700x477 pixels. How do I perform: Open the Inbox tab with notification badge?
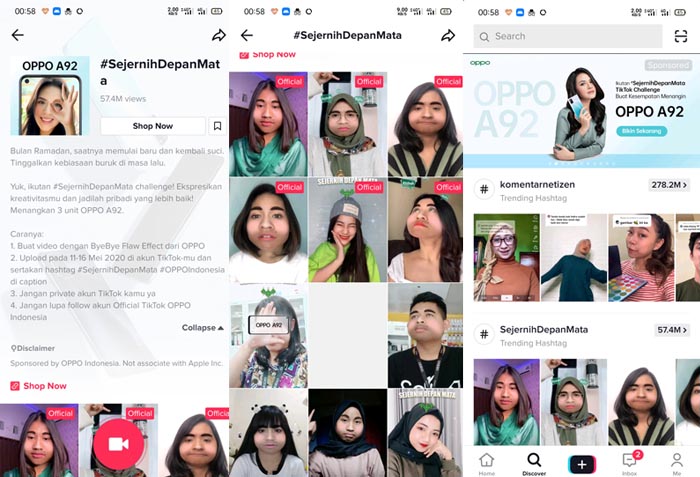pos(630,464)
